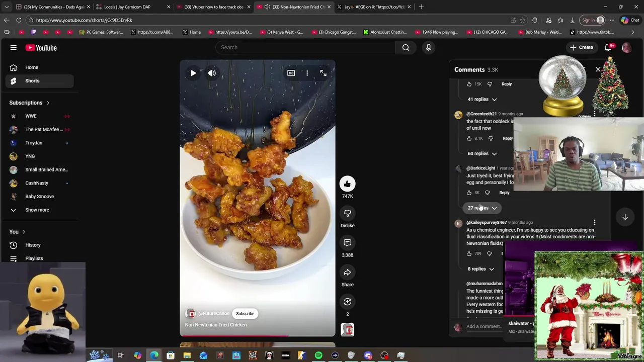Open the Create button
The image size is (644, 362).
(581, 47)
